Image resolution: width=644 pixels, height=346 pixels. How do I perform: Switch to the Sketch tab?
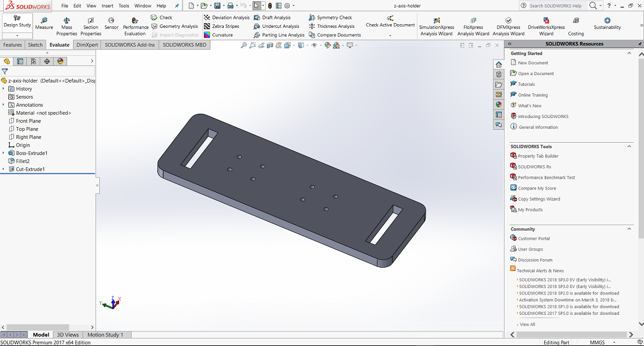(x=35, y=45)
